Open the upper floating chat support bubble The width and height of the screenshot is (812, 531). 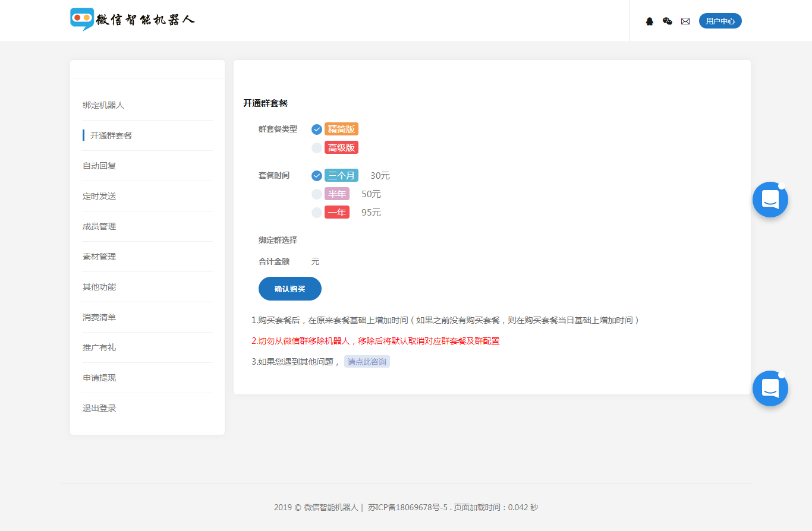click(x=770, y=200)
